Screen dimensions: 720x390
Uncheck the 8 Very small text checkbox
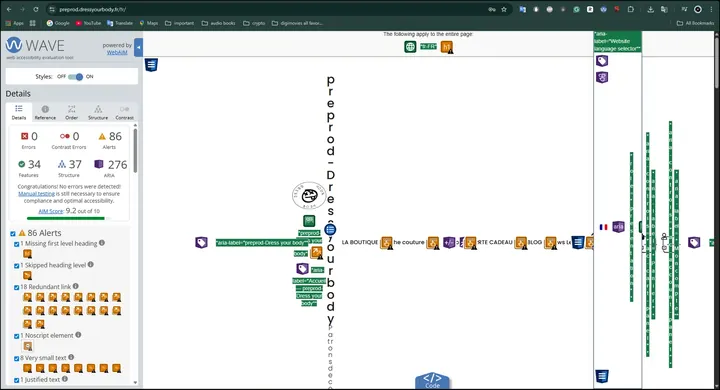point(17,358)
